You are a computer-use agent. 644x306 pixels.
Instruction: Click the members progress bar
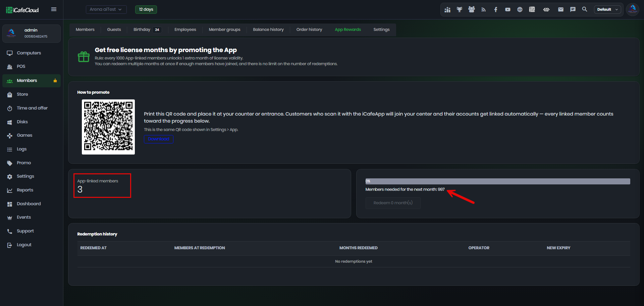pyautogui.click(x=498, y=181)
